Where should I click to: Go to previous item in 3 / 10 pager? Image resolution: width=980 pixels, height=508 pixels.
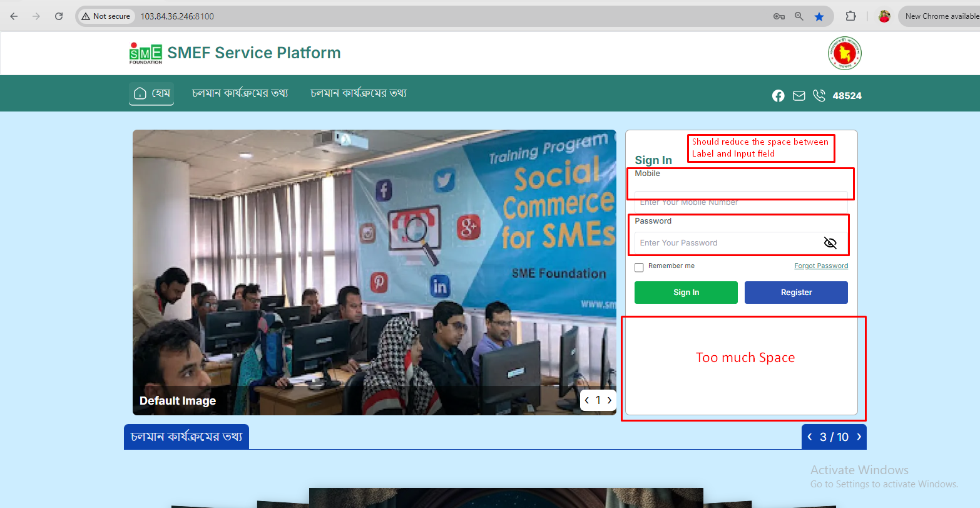pyautogui.click(x=810, y=437)
